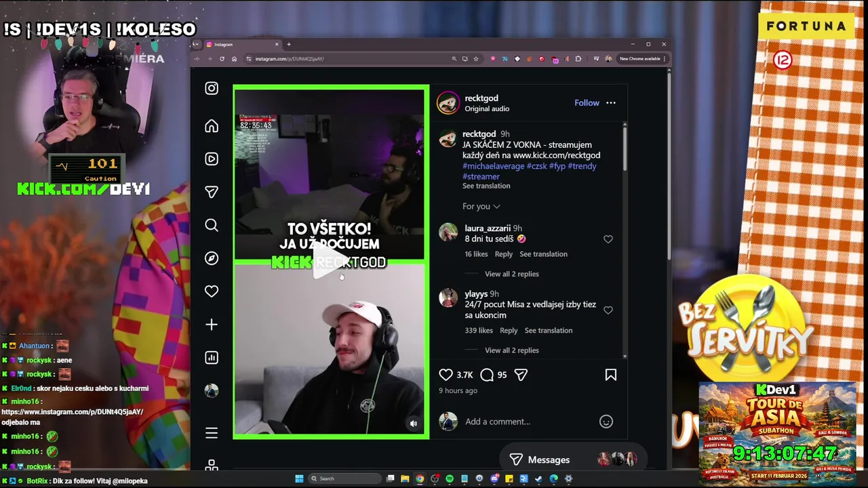This screenshot has height=488, width=868.
Task: Like ylayys's comment
Action: 608,310
